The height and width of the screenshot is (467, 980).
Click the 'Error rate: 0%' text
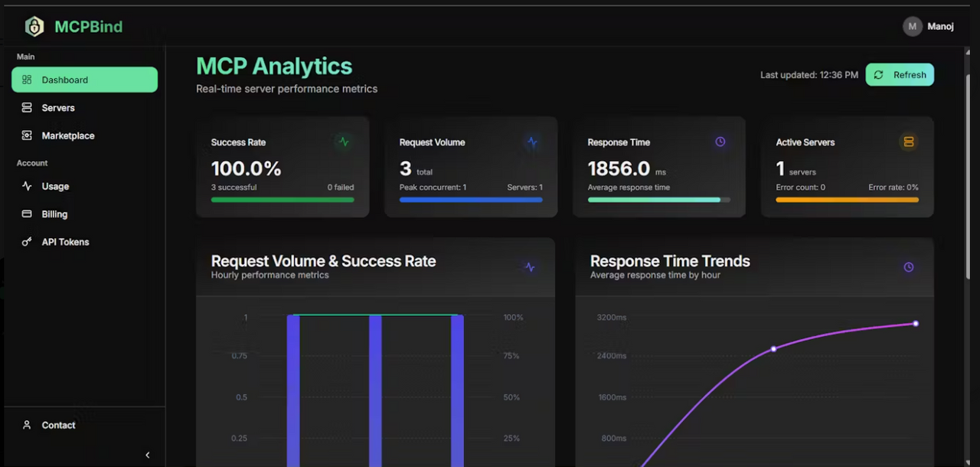pos(893,187)
